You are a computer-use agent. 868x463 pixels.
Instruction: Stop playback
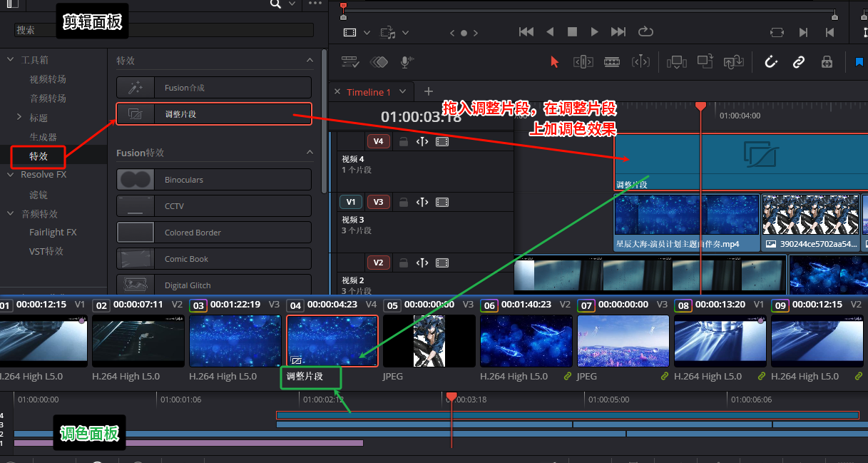(572, 32)
